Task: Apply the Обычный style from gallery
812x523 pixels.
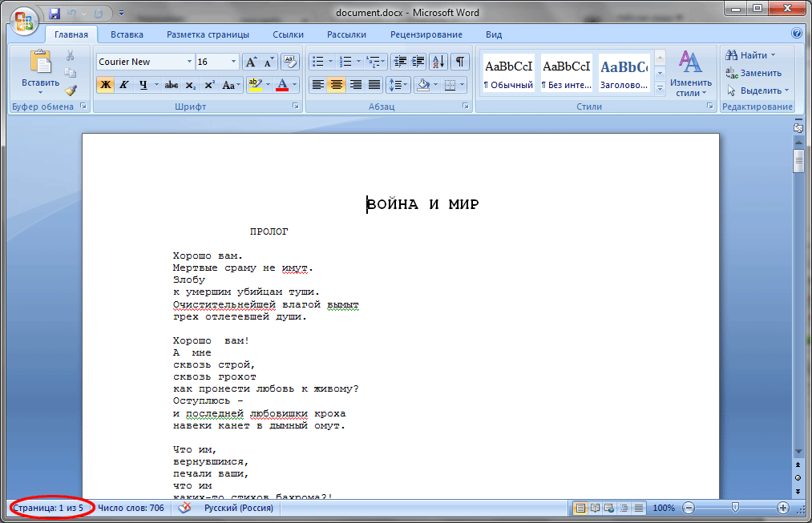Action: (x=509, y=74)
